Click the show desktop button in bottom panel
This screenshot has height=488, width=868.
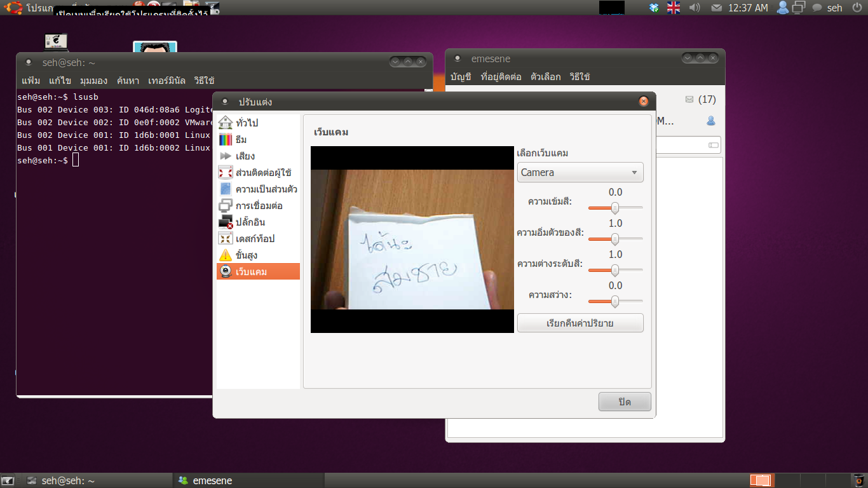point(8,480)
